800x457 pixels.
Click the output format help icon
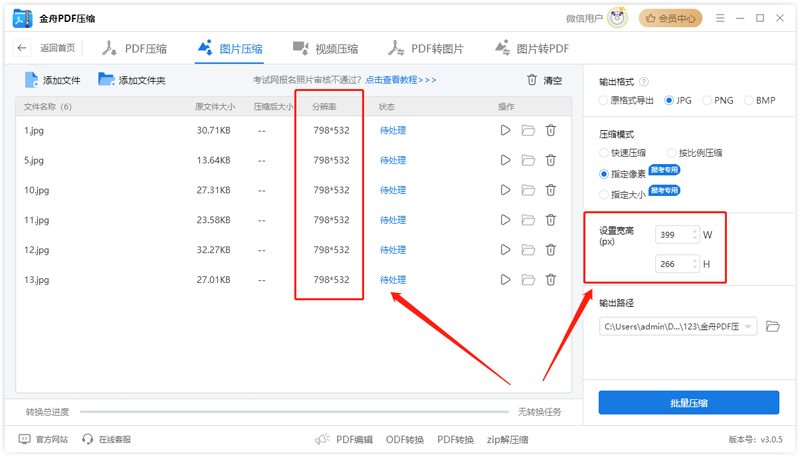(x=644, y=82)
